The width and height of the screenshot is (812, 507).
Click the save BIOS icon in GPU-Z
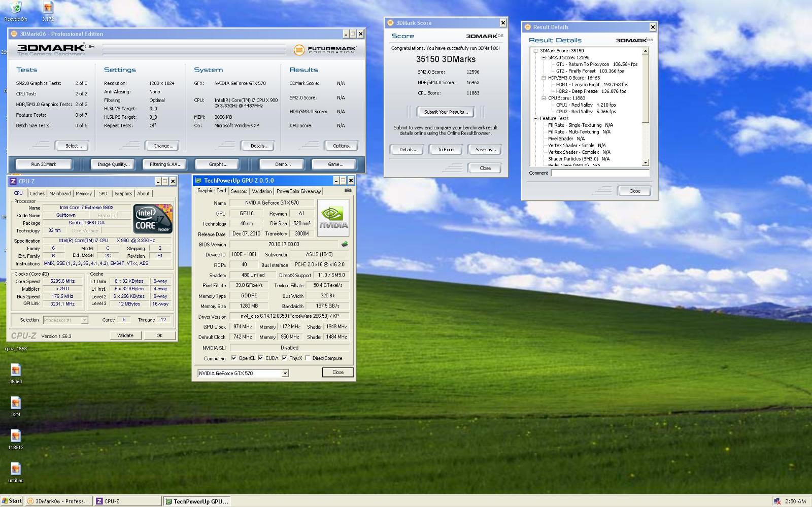coord(345,244)
